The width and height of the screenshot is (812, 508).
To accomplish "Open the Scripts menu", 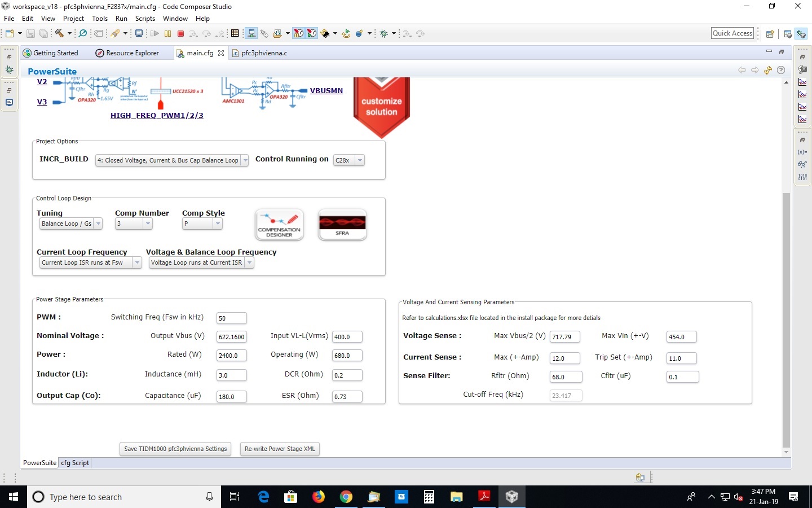I will [145, 19].
